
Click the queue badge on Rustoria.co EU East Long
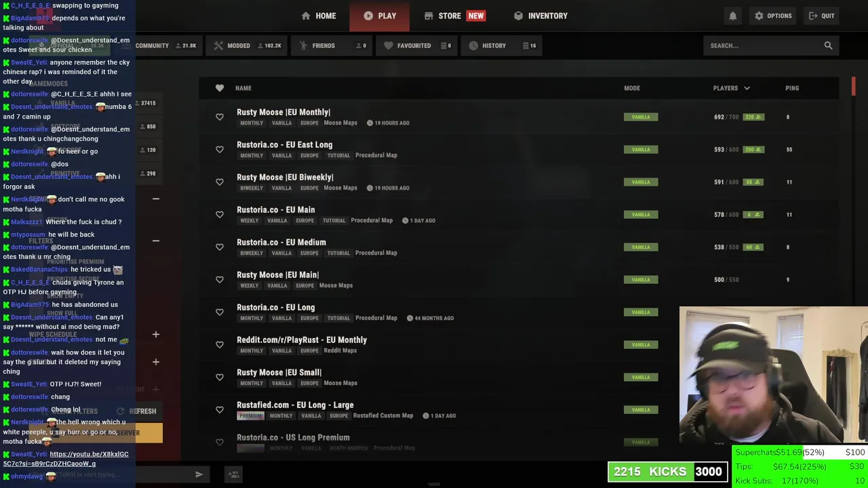(x=754, y=150)
